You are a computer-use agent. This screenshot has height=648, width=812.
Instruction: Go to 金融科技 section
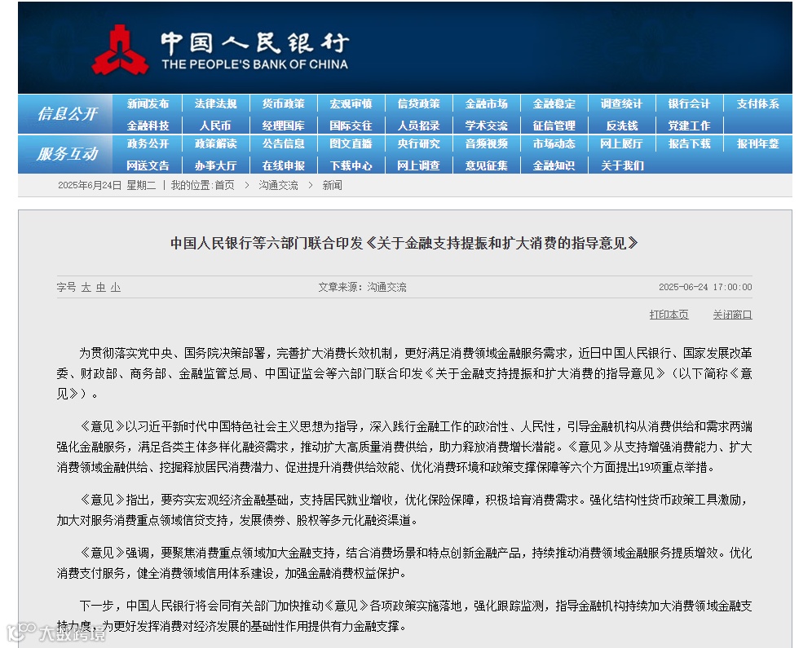pyautogui.click(x=148, y=126)
